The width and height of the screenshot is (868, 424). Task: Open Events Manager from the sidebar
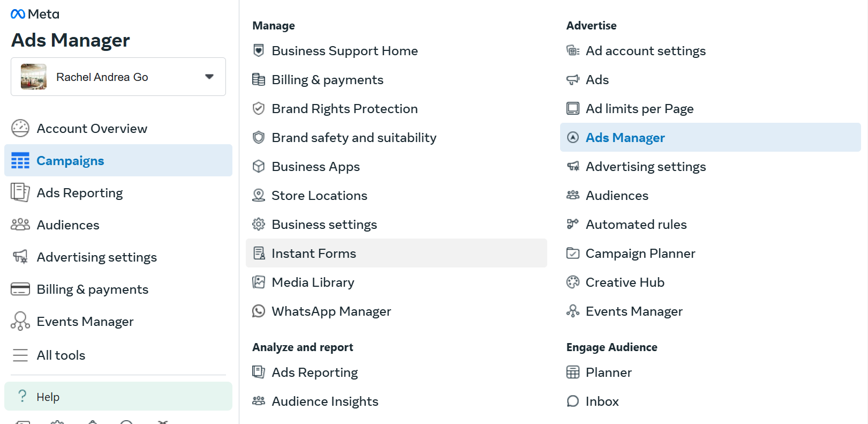click(118, 322)
